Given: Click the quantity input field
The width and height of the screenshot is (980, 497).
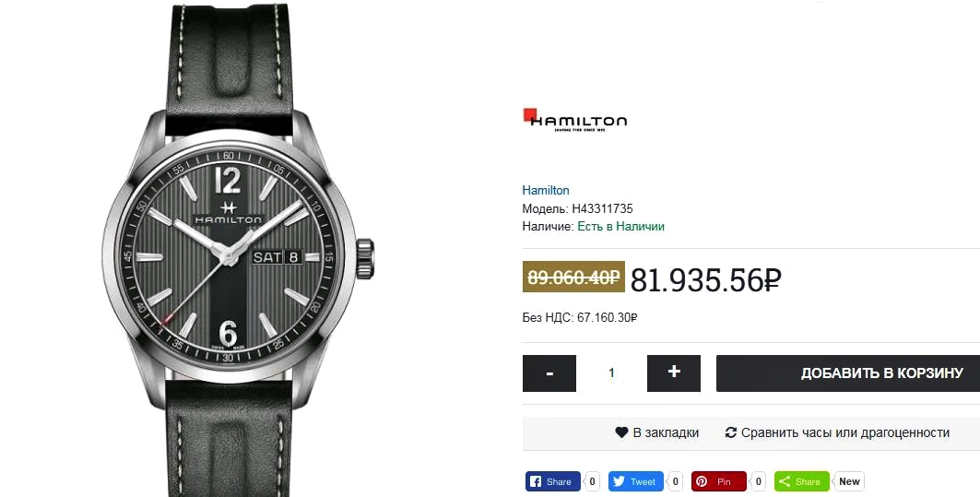Looking at the screenshot, I should pos(612,373).
